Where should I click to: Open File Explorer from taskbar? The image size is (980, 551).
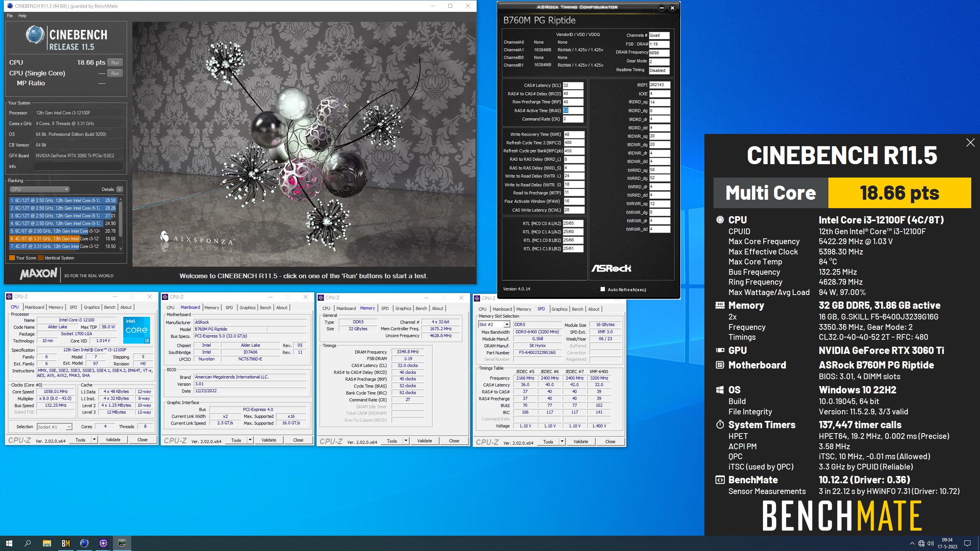tap(47, 543)
